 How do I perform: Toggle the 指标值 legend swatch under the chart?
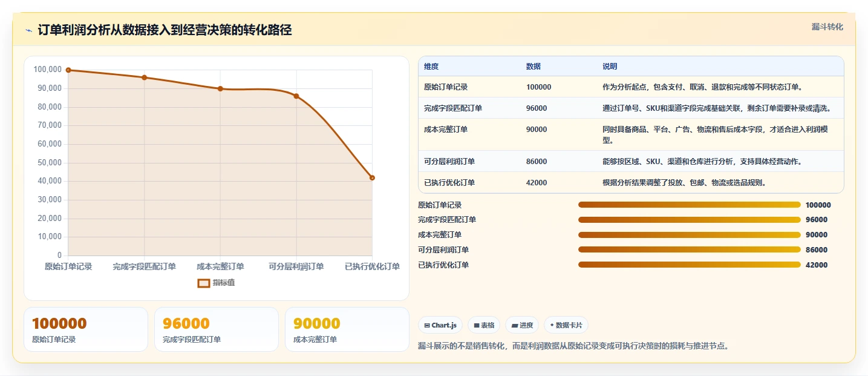[204, 283]
